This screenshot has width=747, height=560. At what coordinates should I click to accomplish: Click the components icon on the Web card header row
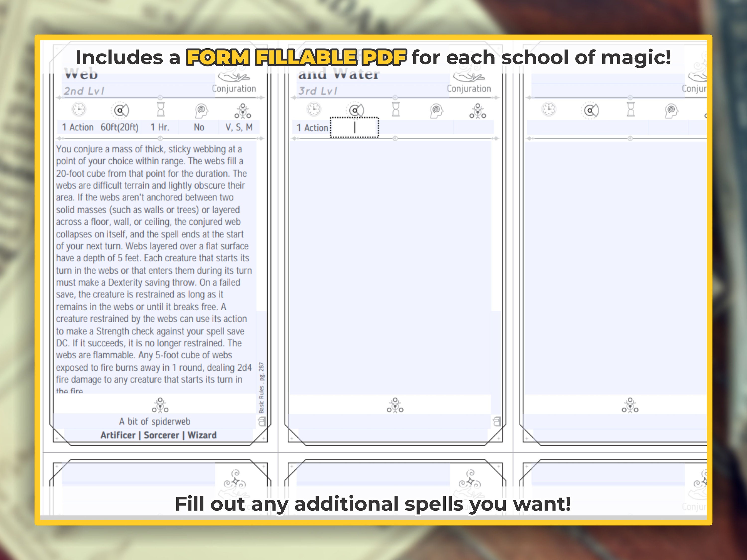click(243, 111)
